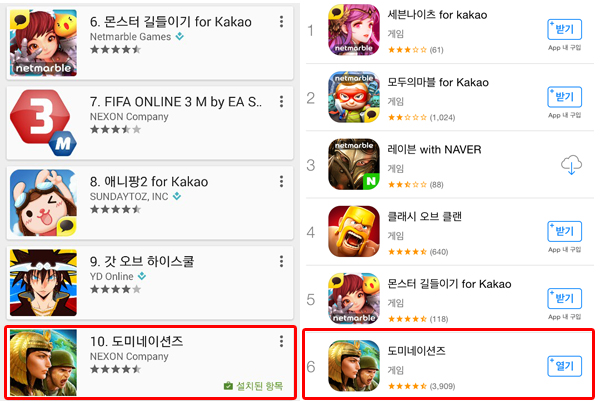This screenshot has width=600, height=404.
Task: Open the FIFA ONLINE 3 M app icon
Action: click(43, 123)
